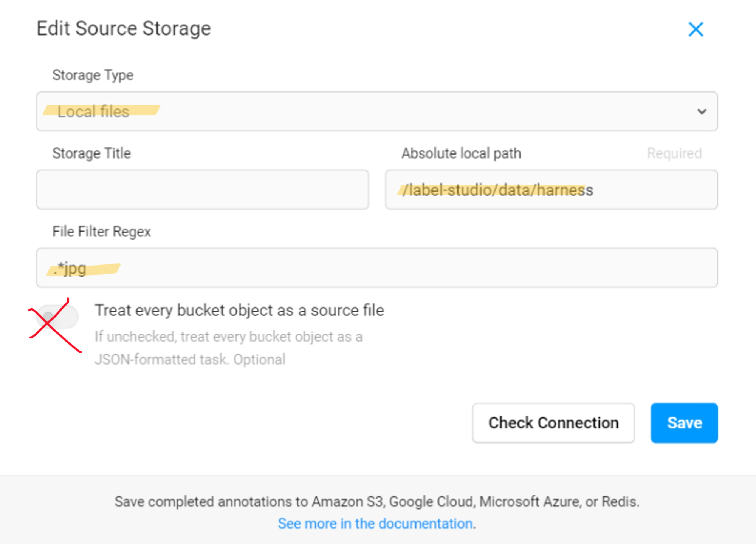Image resolution: width=756 pixels, height=544 pixels.
Task: Click the chevron arrow in Storage Type
Action: pyautogui.click(x=702, y=111)
